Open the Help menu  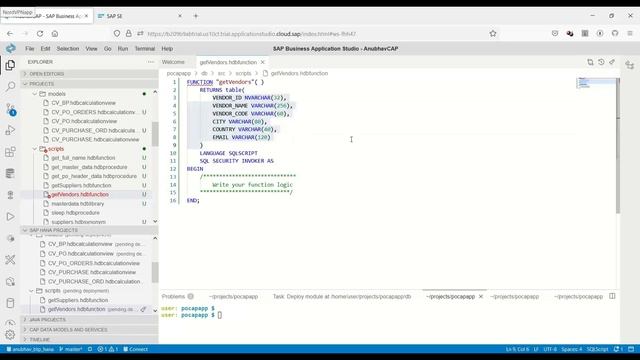click(x=167, y=49)
